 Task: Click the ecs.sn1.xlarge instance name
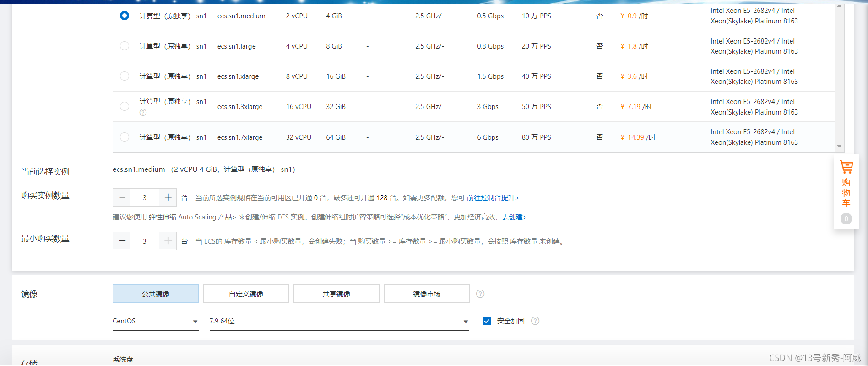click(238, 76)
